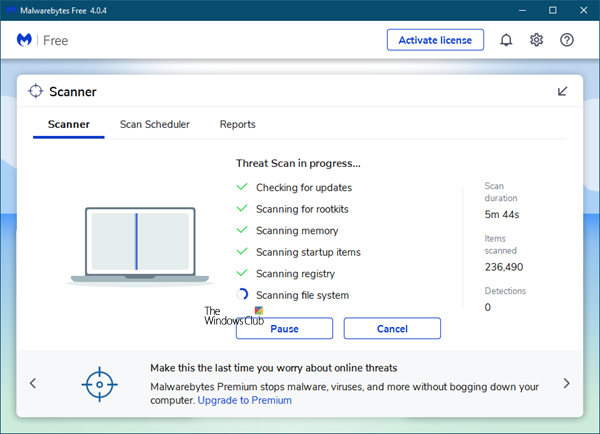
Task: Click the banner headline about online threats
Action: pyautogui.click(x=274, y=368)
